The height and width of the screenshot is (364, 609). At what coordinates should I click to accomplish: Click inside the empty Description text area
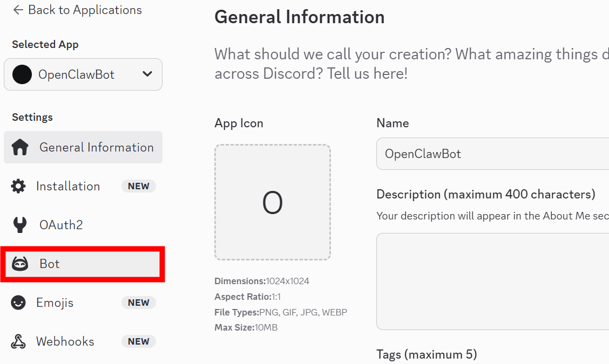492,281
